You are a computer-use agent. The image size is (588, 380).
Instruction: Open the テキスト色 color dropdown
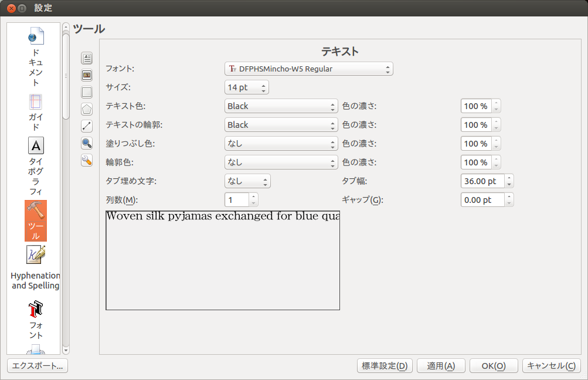281,106
